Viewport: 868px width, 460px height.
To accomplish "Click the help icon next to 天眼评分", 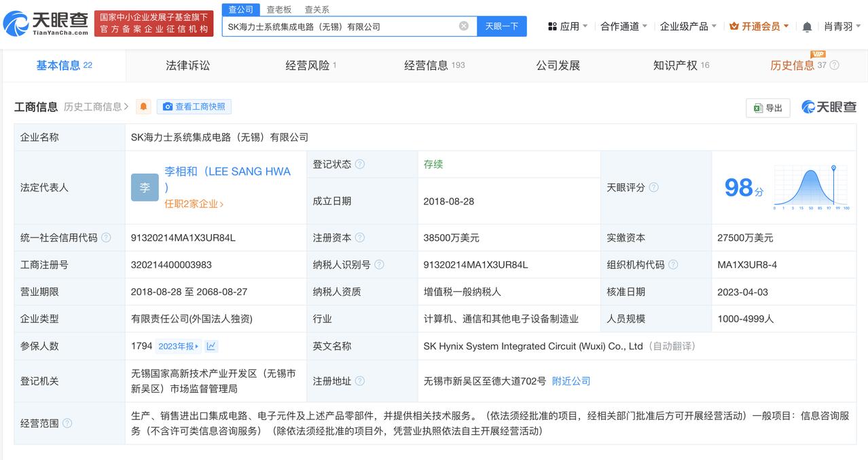I will pos(653,187).
